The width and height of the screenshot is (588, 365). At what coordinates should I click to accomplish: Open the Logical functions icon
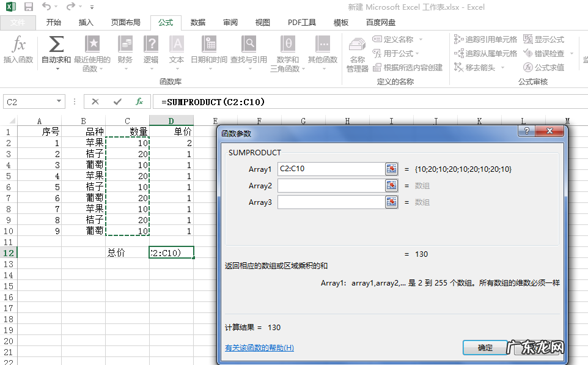click(x=151, y=45)
